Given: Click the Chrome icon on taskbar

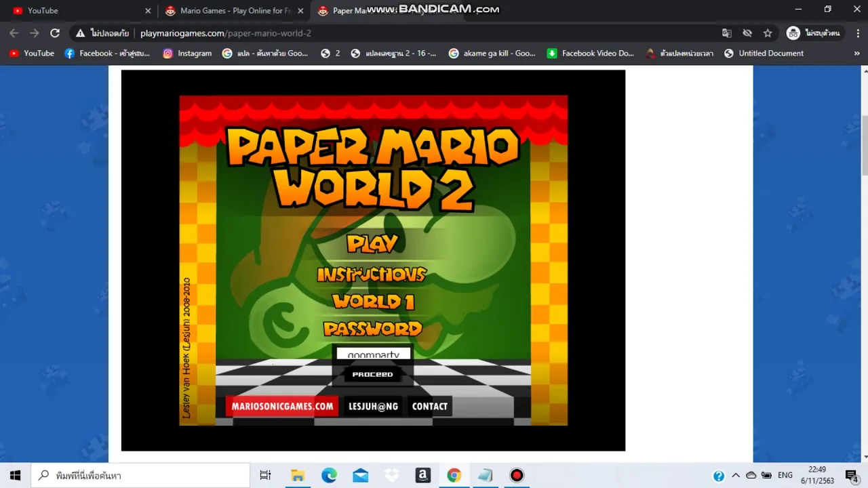Looking at the screenshot, I should pos(454,475).
